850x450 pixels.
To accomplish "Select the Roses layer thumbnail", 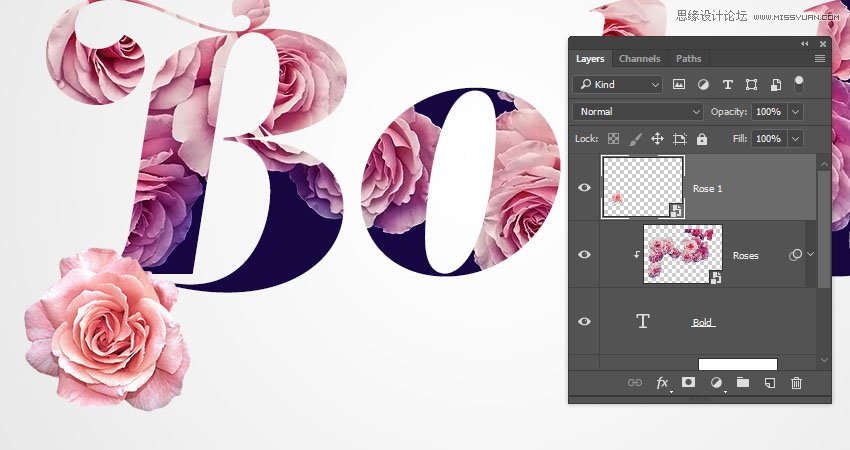I will pyautogui.click(x=683, y=254).
